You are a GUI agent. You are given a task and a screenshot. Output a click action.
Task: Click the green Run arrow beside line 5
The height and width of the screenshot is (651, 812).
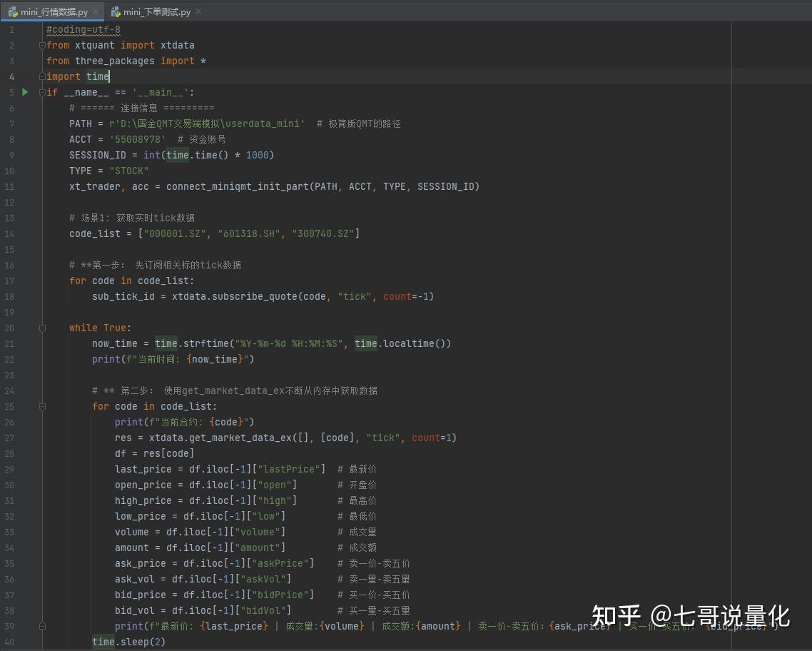click(x=25, y=92)
